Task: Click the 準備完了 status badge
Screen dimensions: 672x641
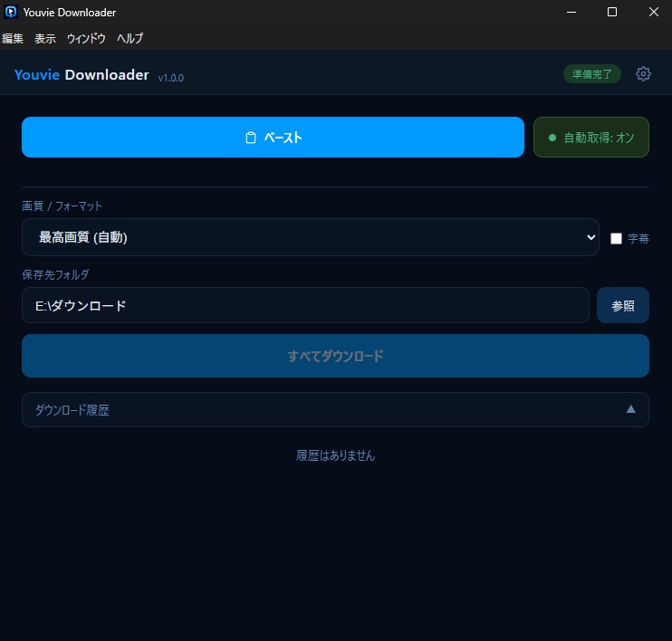Action: pyautogui.click(x=592, y=74)
